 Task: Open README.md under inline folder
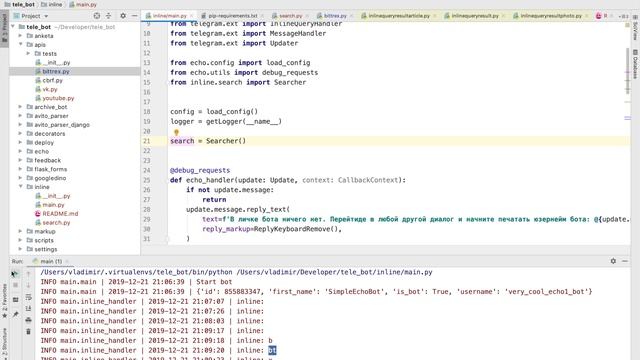(60, 214)
